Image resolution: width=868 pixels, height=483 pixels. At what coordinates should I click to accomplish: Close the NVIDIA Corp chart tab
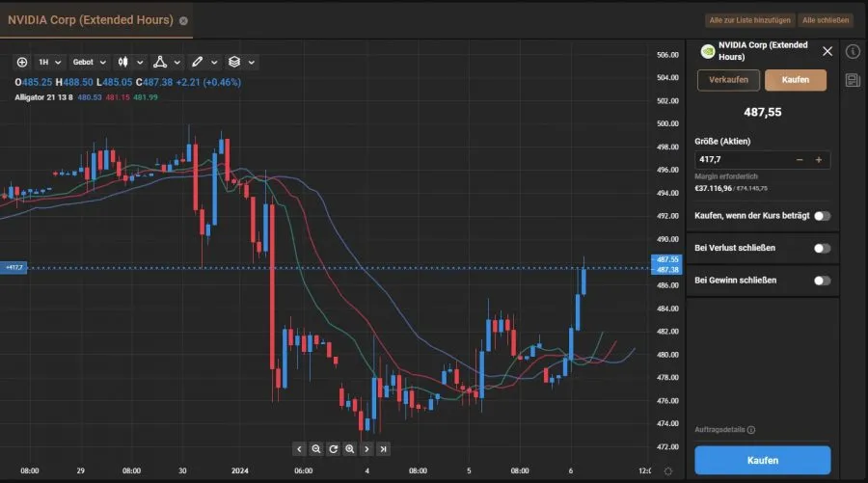coord(183,20)
